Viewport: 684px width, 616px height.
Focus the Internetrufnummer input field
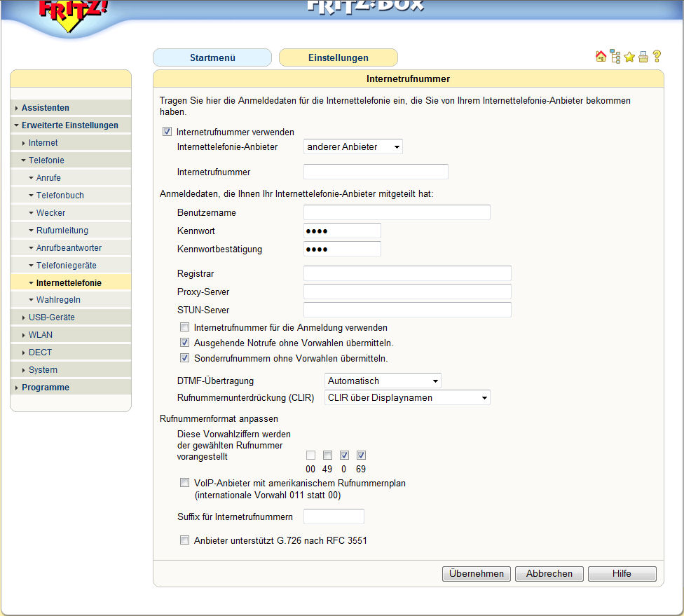tap(376, 172)
